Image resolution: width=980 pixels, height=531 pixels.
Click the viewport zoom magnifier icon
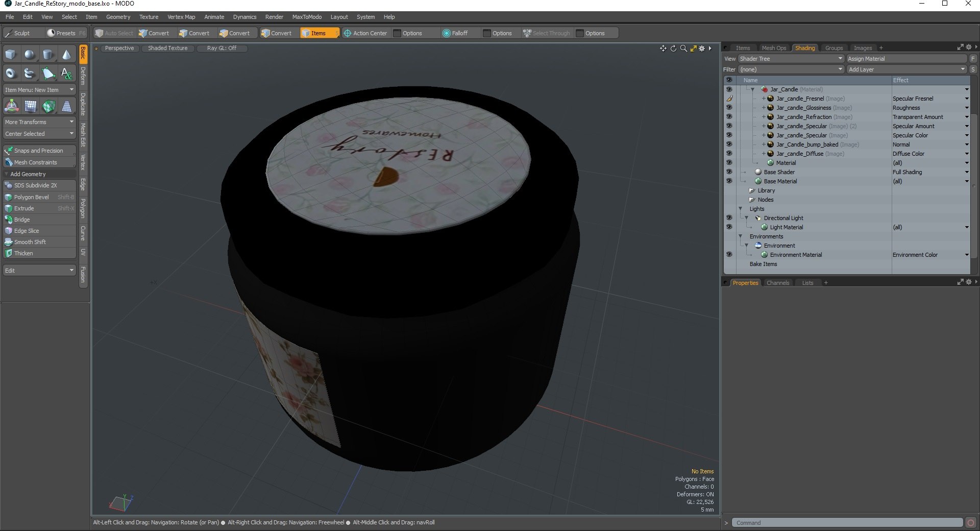[683, 49]
